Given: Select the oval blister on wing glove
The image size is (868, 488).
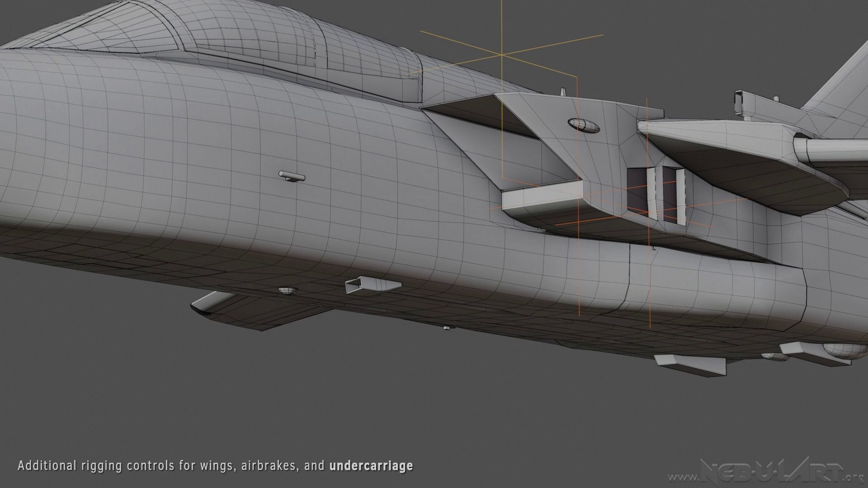Looking at the screenshot, I should (x=583, y=125).
